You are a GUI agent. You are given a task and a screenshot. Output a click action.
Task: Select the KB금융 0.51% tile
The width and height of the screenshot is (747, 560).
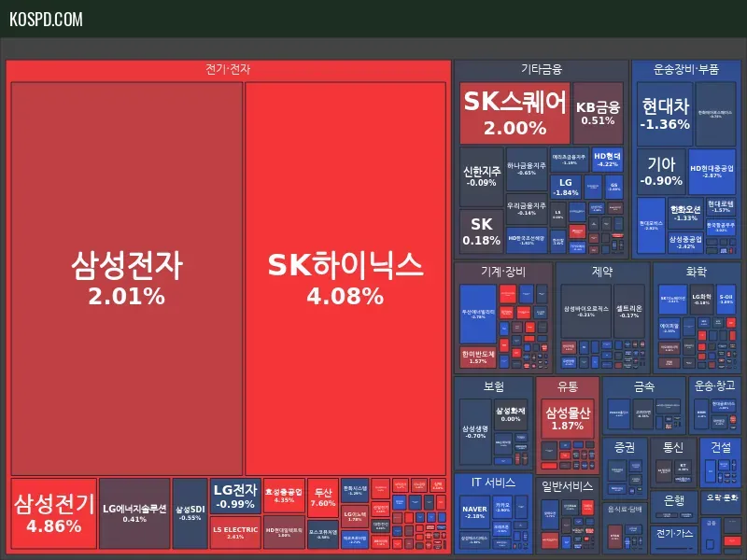coord(598,113)
